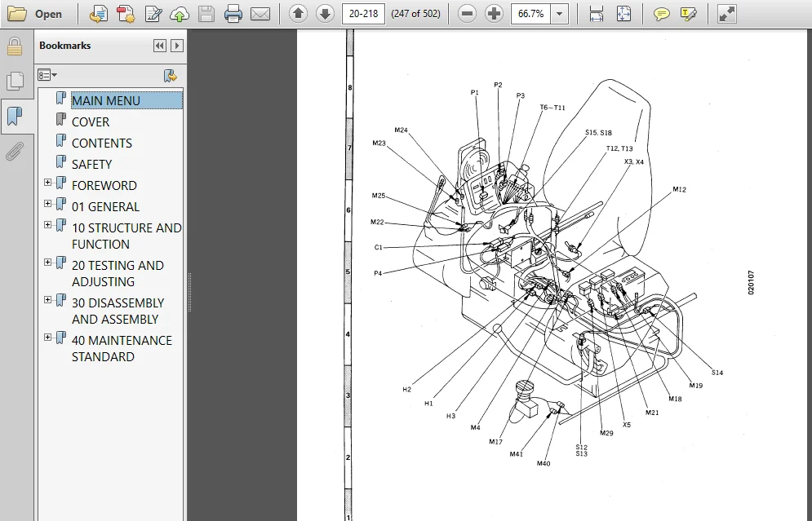The height and width of the screenshot is (521, 812).
Task: Click the COVER bookmark ribbon icon
Action: (x=61, y=120)
